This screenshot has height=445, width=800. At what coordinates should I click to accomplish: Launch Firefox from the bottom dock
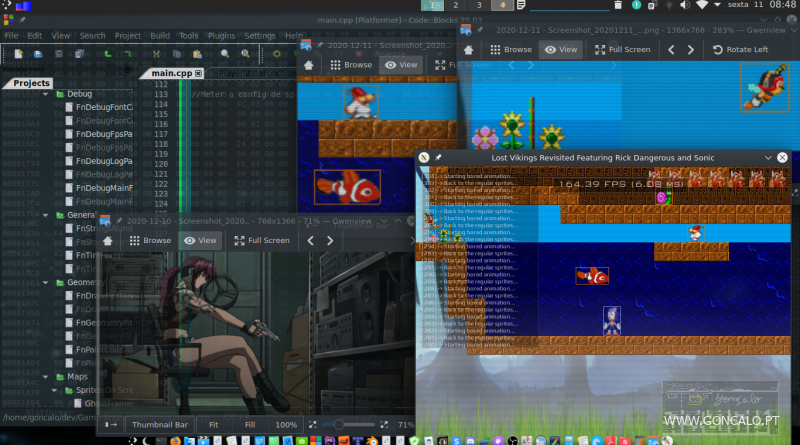tap(175, 440)
